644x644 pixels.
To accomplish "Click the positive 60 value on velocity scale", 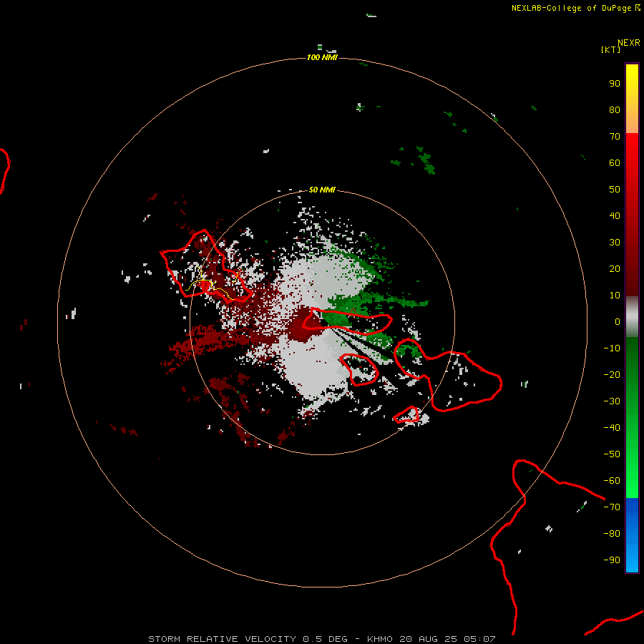I will 615,163.
